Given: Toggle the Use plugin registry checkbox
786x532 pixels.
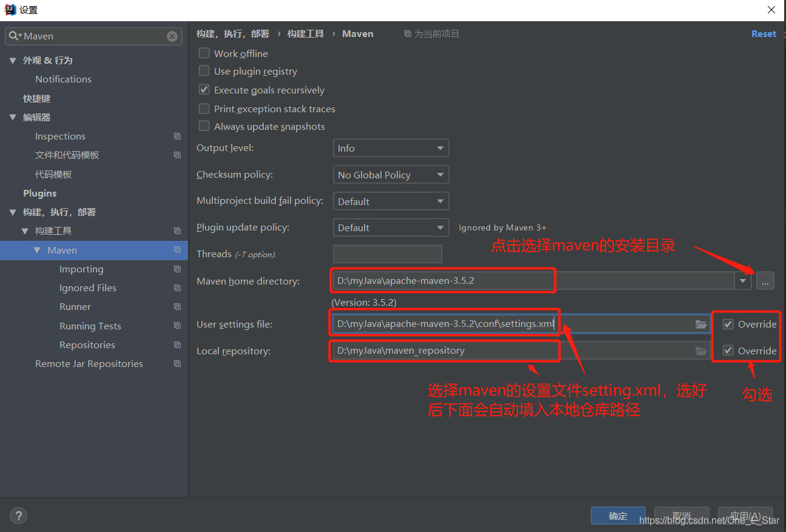Looking at the screenshot, I should [x=204, y=71].
